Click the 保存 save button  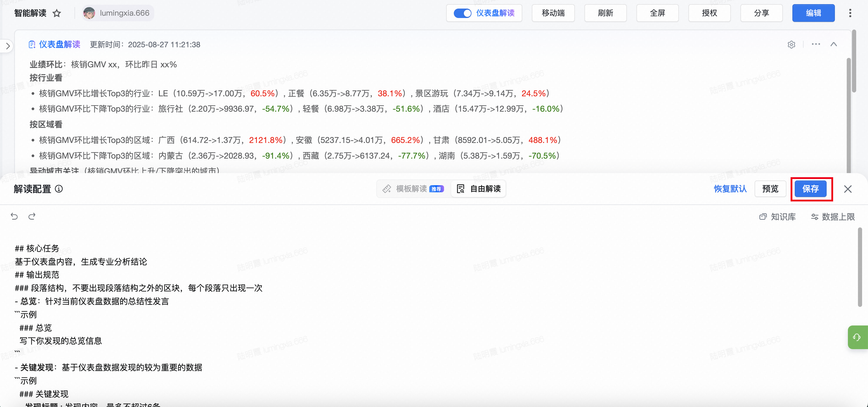(x=810, y=189)
